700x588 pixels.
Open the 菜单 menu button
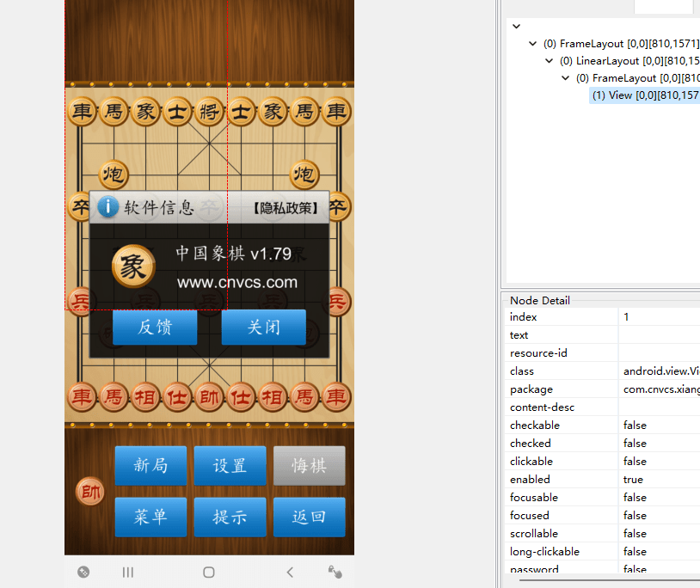(150, 517)
